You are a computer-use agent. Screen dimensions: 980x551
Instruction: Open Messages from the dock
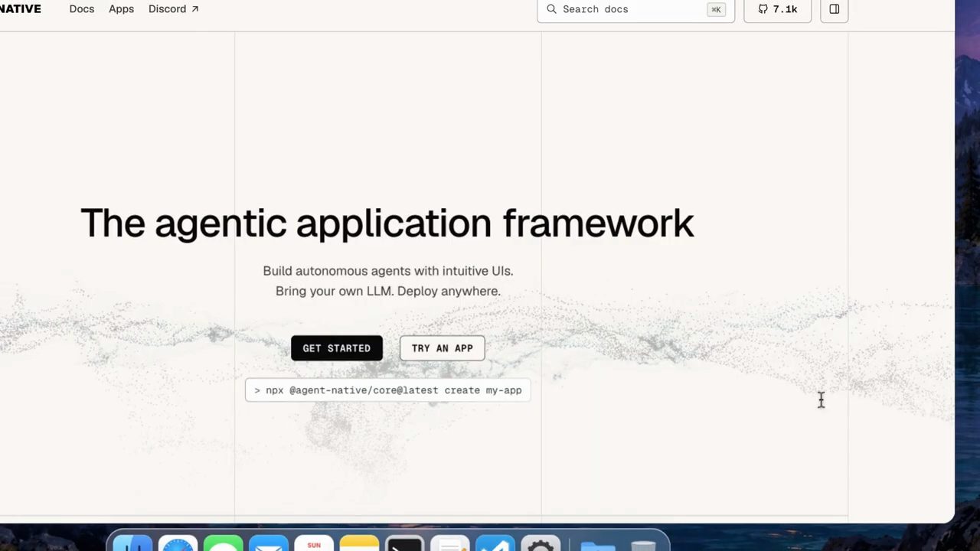(223, 544)
